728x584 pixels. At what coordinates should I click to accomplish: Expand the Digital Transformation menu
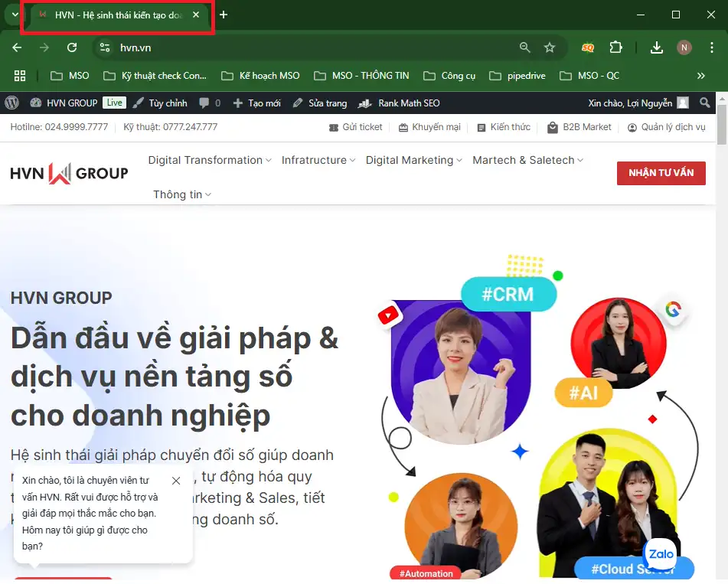(210, 160)
